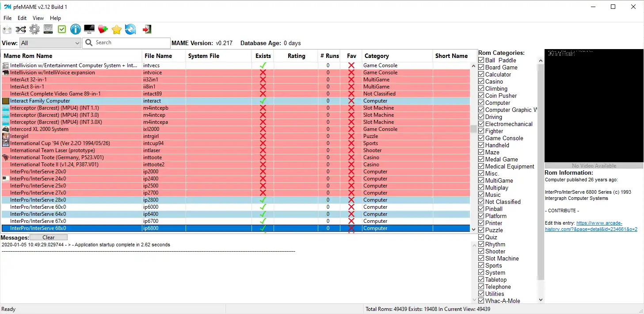This screenshot has width=644, height=314.
Task: Click the Interact Family Computer row icon
Action: (x=6, y=101)
